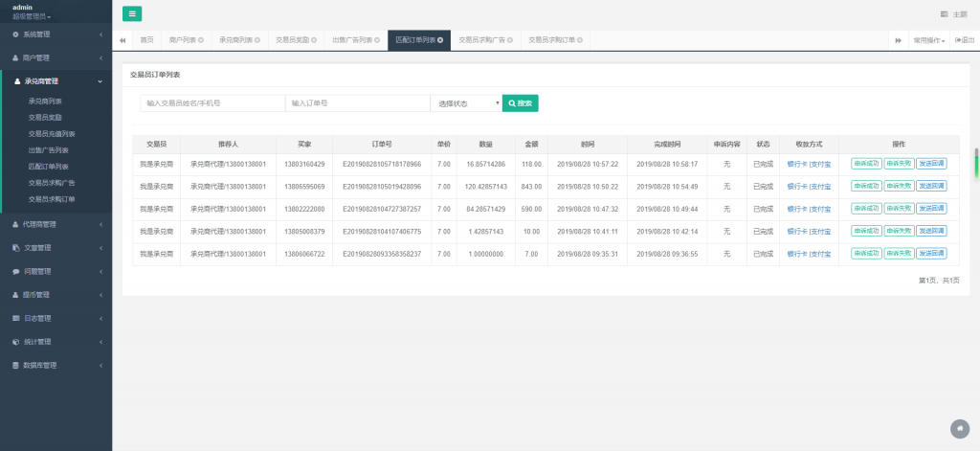The image size is (980, 451).
Task: Select 交易员充值列表 in the sidebar submenu
Action: [52, 134]
